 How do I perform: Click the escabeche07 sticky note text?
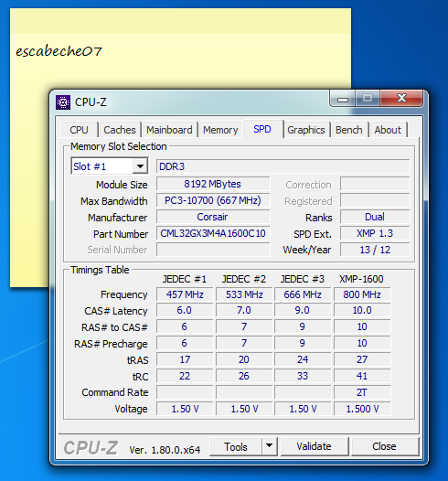pyautogui.click(x=59, y=51)
